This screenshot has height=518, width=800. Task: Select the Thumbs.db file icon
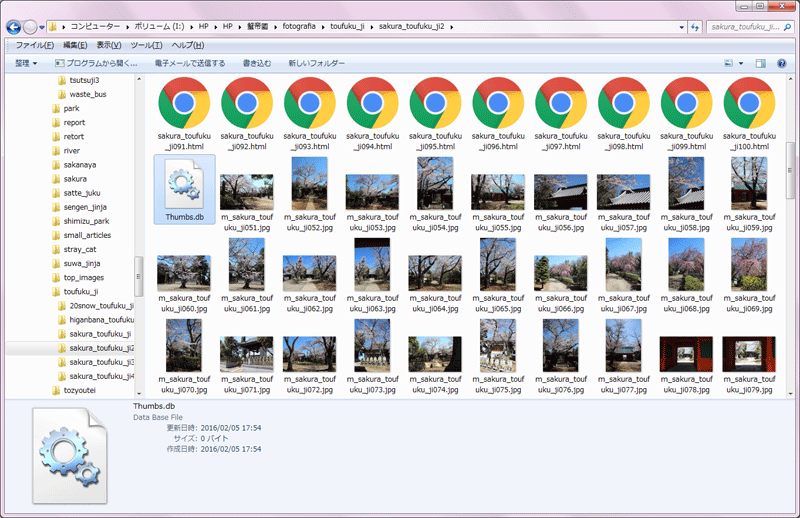[x=184, y=184]
